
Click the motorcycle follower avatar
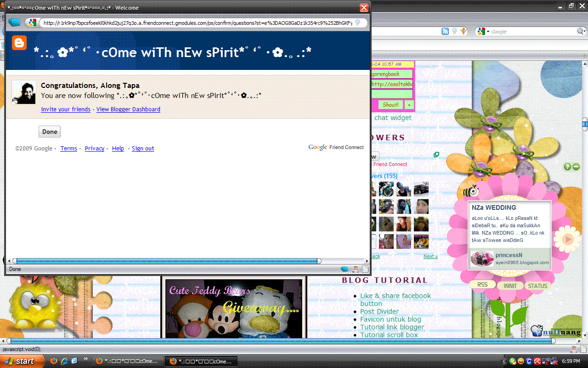[x=386, y=189]
